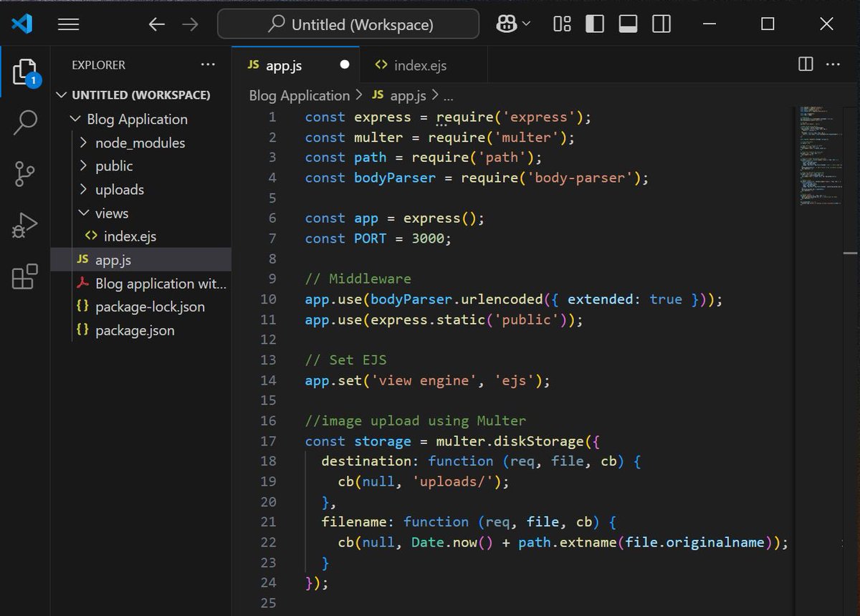The width and height of the screenshot is (860, 616).
Task: Open the Copilot chat icon
Action: pos(507,24)
